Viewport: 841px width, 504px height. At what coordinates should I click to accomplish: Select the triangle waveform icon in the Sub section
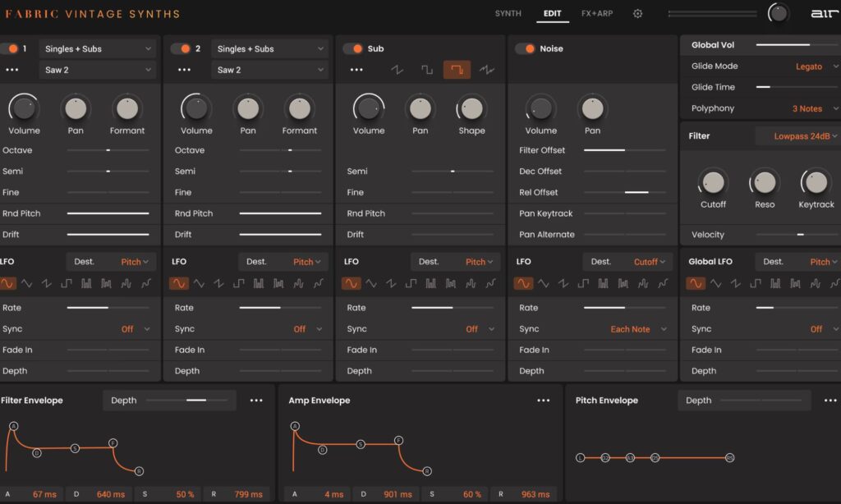click(398, 70)
